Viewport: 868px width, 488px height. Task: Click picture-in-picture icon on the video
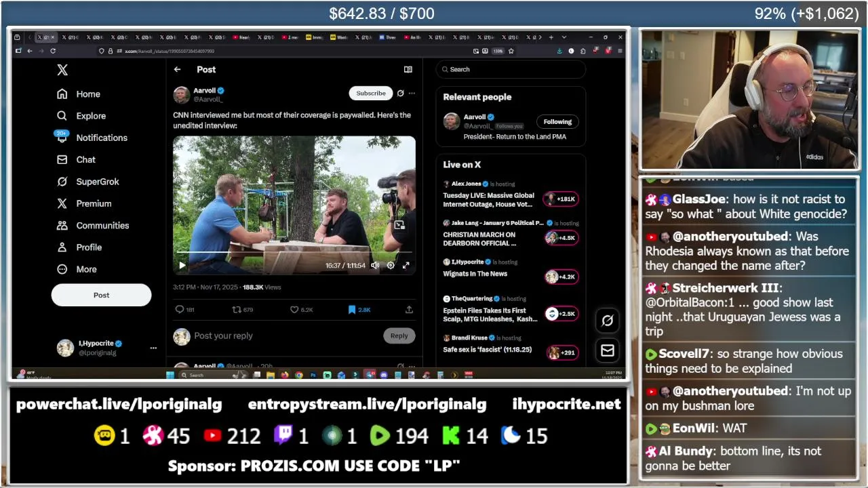click(x=399, y=225)
